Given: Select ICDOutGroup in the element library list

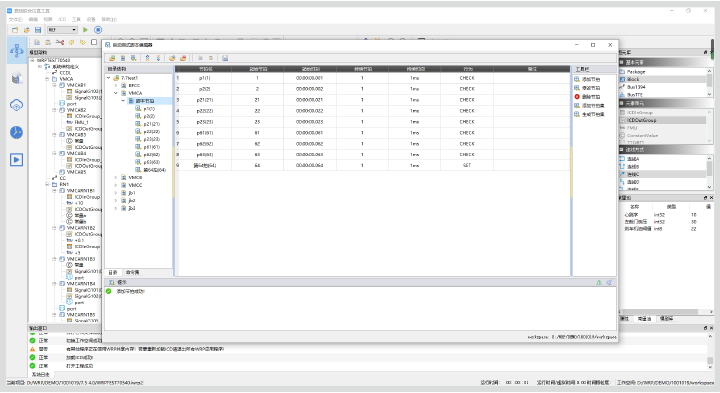Looking at the screenshot, I should (x=641, y=120).
